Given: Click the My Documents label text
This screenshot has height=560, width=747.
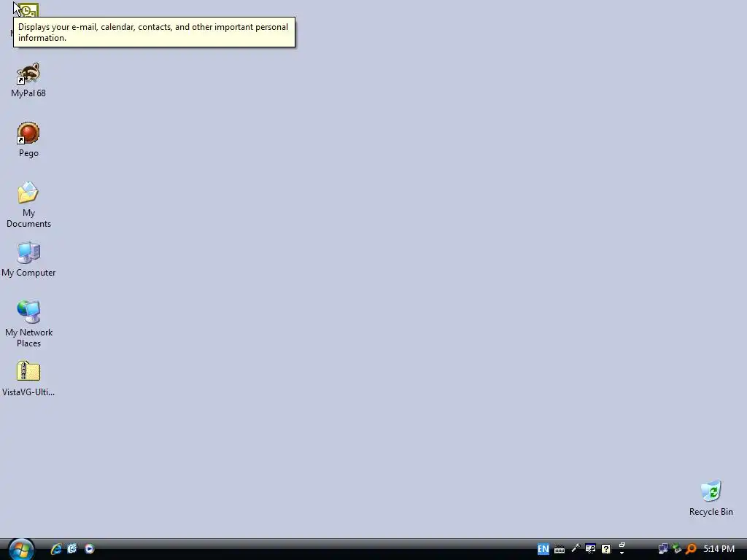Looking at the screenshot, I should 28,218.
